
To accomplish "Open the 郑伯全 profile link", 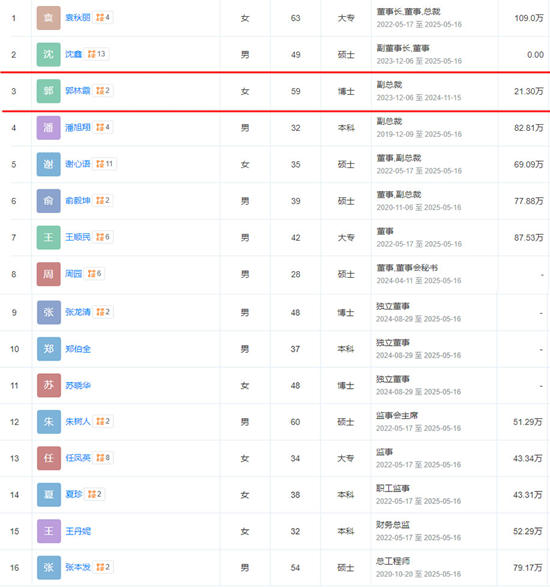I will pyautogui.click(x=78, y=349).
